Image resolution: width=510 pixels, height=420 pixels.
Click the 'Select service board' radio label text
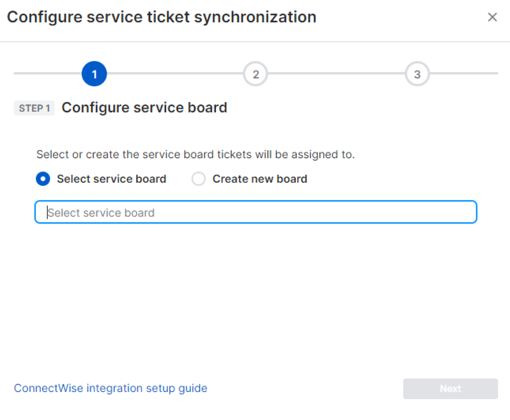tap(111, 179)
